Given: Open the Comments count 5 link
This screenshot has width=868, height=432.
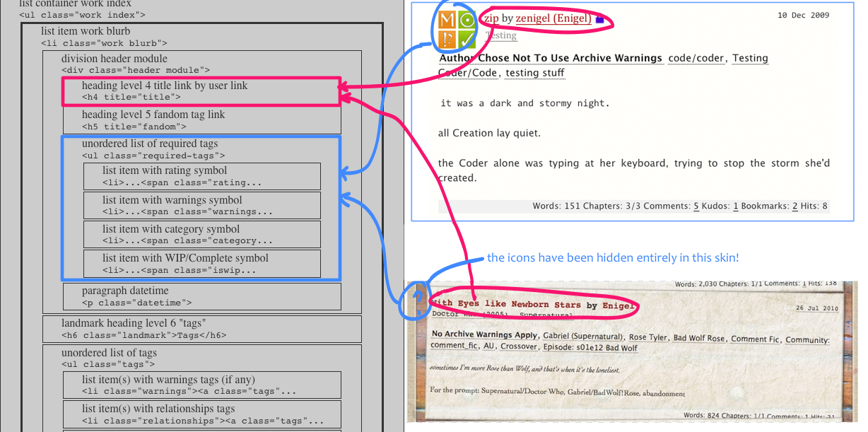Looking at the screenshot, I should 696,206.
